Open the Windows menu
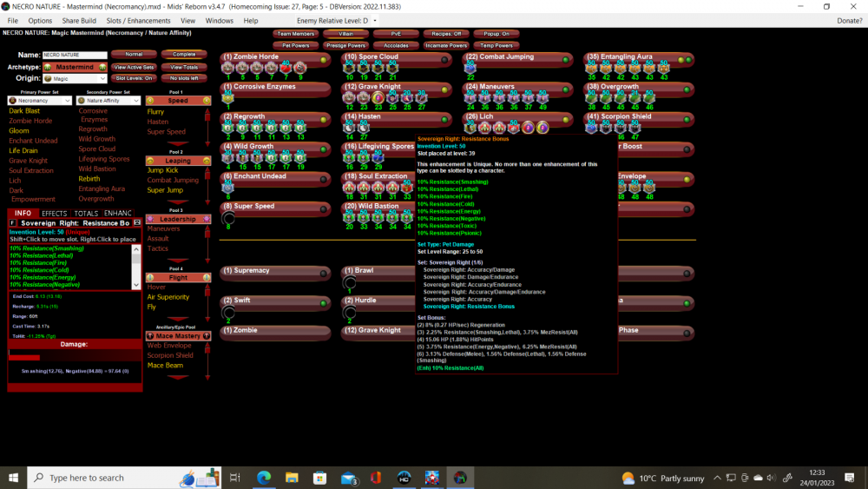This screenshot has height=489, width=868. tap(220, 21)
